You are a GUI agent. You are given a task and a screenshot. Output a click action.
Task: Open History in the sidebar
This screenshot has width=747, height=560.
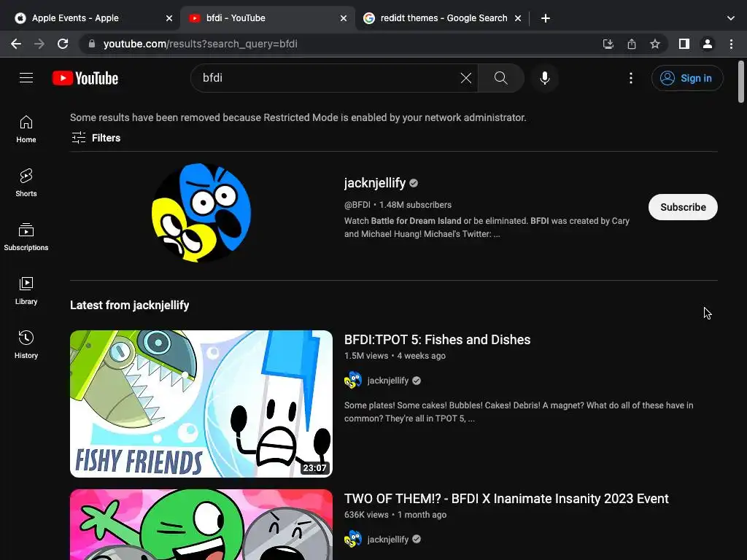point(26,344)
